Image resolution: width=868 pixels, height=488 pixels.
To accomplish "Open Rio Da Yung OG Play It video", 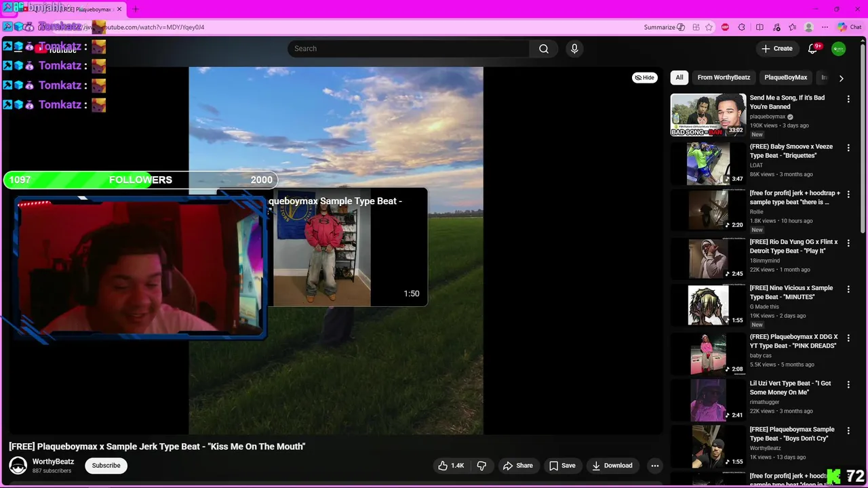I will 708,258.
